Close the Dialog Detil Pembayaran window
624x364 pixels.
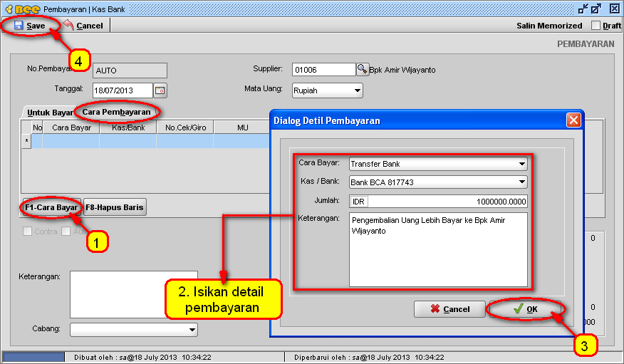click(573, 120)
